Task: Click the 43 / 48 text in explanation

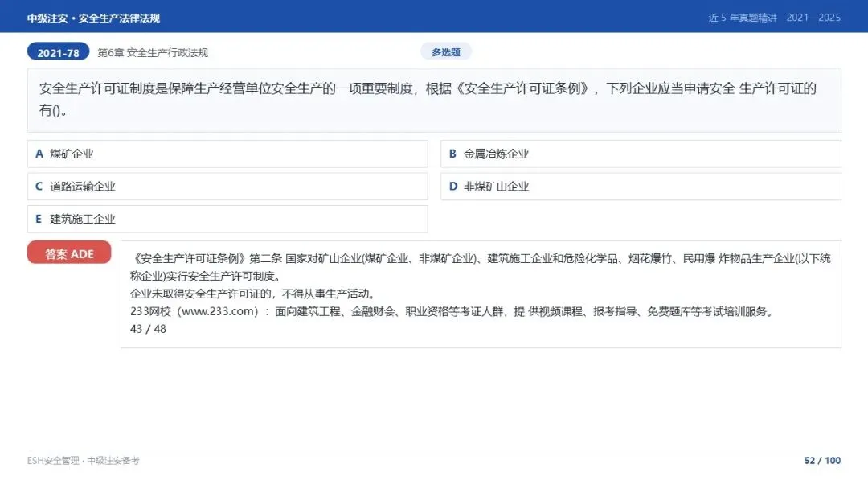Action: point(148,329)
